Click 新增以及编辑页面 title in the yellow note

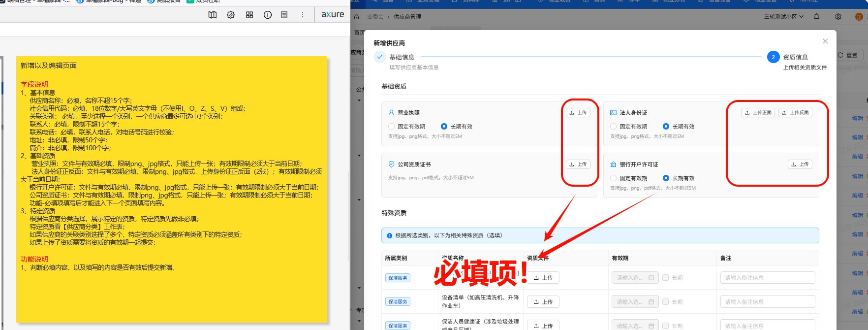coord(48,66)
